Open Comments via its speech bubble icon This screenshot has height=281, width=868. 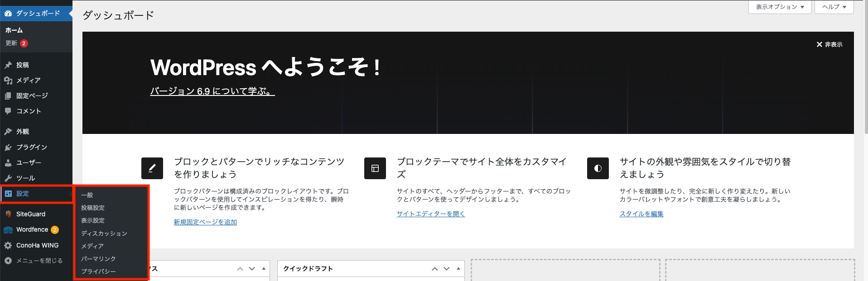(x=8, y=111)
